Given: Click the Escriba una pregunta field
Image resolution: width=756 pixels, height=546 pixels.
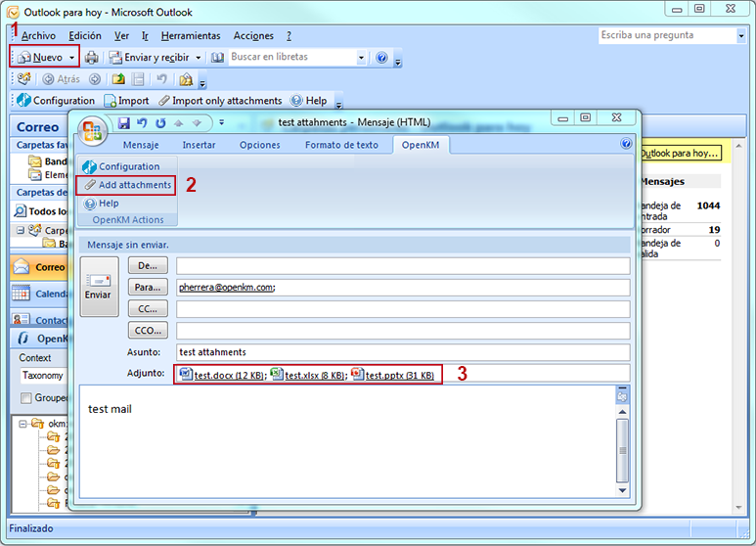Looking at the screenshot, I should pos(667,35).
